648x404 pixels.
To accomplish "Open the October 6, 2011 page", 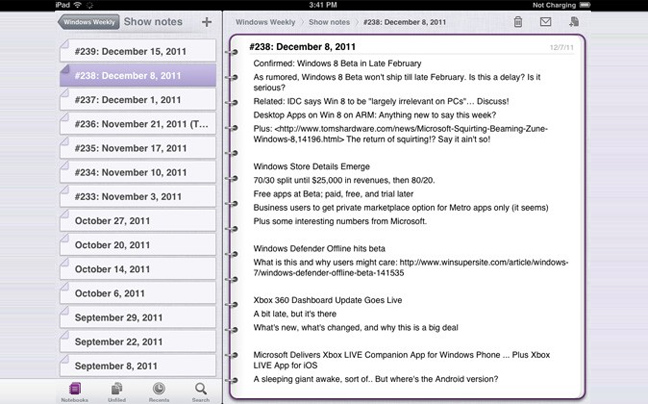I will [138, 293].
